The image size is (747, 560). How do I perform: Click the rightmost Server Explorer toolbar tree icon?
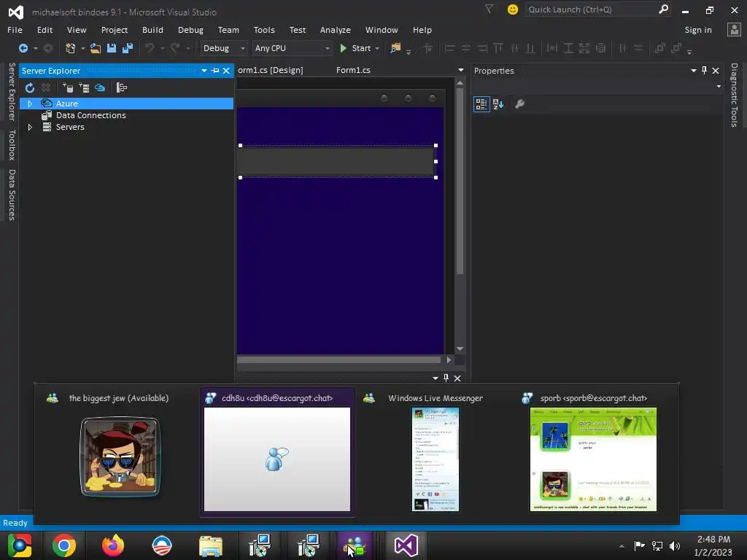(x=122, y=87)
